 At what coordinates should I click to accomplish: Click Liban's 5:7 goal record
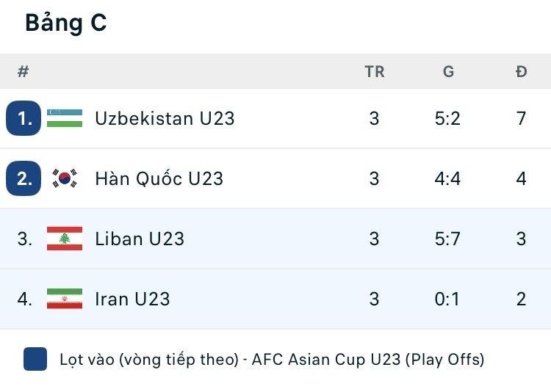click(x=447, y=239)
